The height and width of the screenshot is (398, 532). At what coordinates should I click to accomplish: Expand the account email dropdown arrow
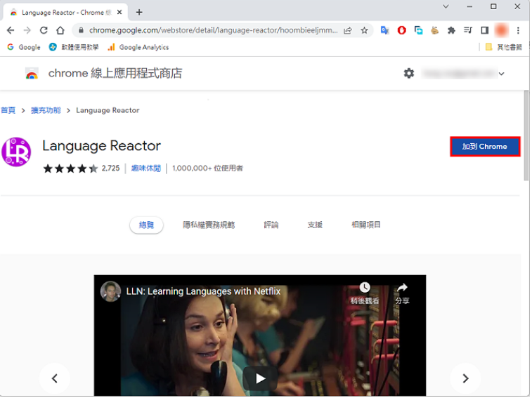pos(502,74)
